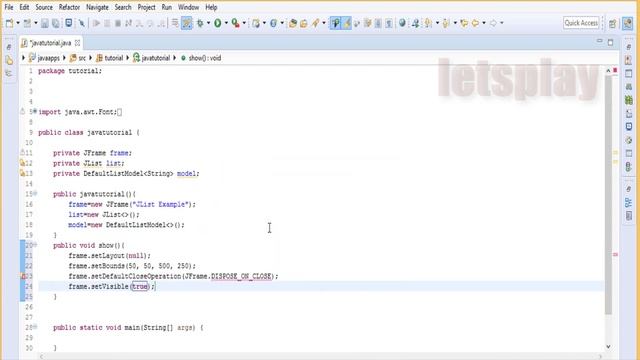The width and height of the screenshot is (640, 360).
Task: Click the Open Perspective icon
Action: tap(612, 24)
